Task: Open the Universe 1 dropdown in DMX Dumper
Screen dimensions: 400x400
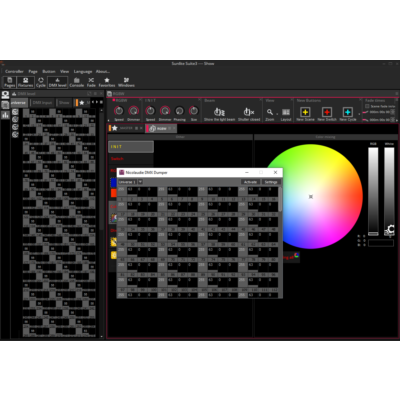Action: [x=140, y=182]
